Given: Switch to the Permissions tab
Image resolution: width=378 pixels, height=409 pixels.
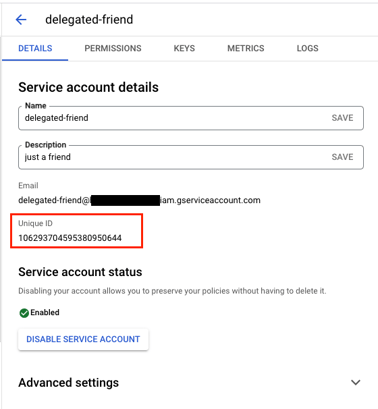Looking at the screenshot, I should 113,48.
